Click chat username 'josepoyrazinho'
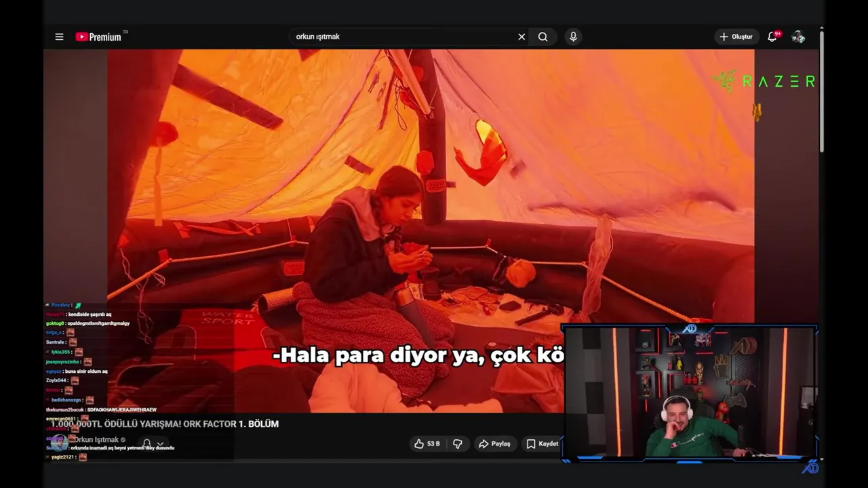 click(x=62, y=362)
